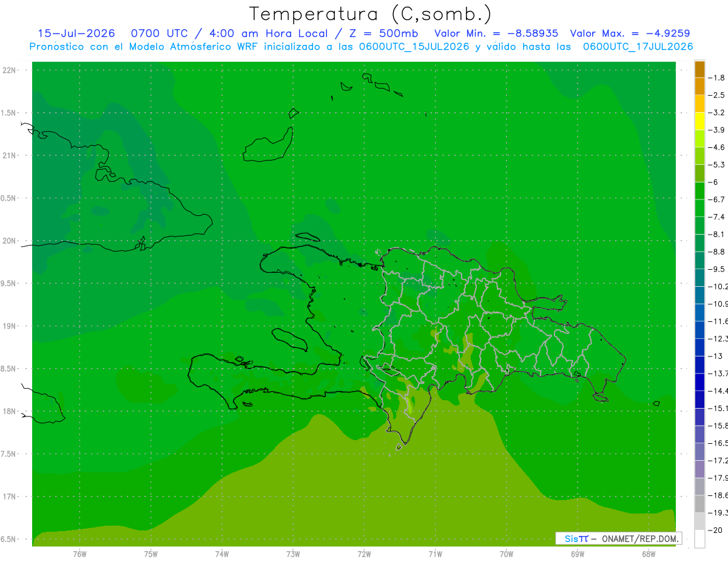Image resolution: width=728 pixels, height=562 pixels.
Task: Click the '-8.1' legend value
Action: click(717, 234)
